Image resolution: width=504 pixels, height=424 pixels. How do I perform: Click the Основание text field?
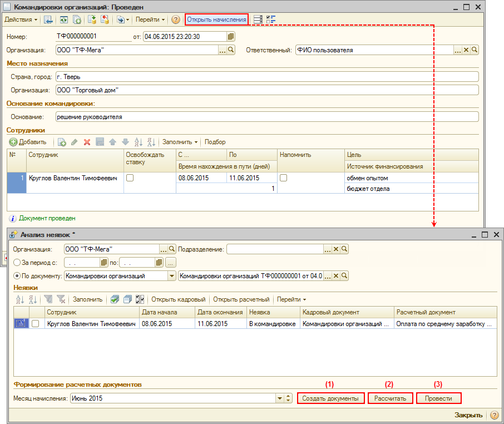click(266, 117)
